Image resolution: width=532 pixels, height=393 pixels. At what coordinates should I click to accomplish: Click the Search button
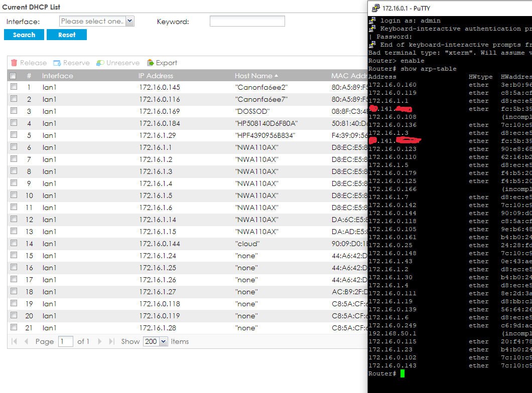click(24, 35)
